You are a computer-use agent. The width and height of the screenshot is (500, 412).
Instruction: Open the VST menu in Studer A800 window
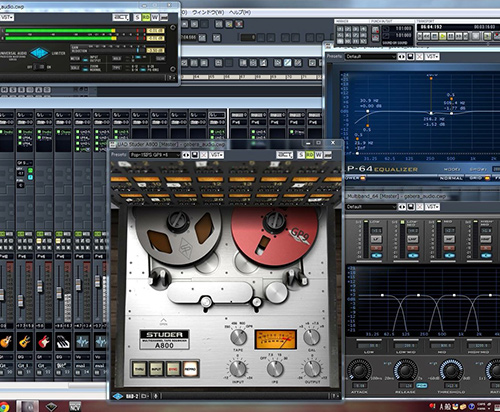click(x=216, y=155)
